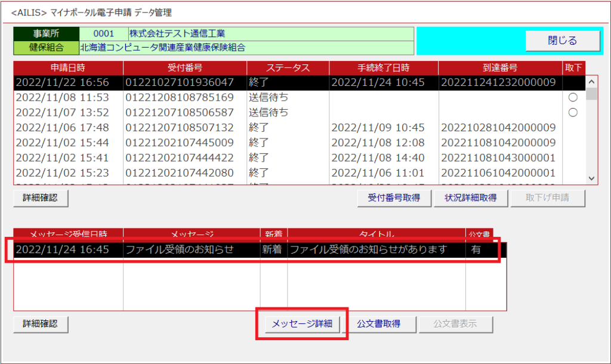This screenshot has height=364, width=611.
Task: Click lower 詳細確認 button below message list
Action: (41, 324)
